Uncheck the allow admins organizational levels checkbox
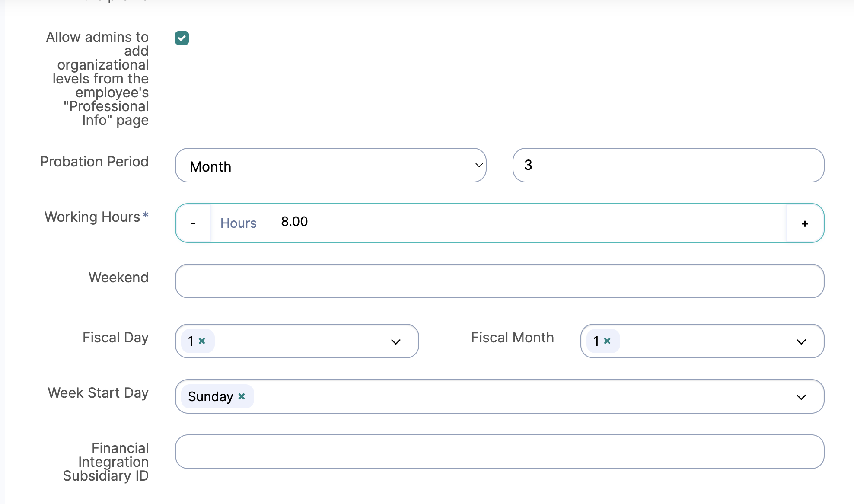Image resolution: width=854 pixels, height=504 pixels. pos(182,38)
